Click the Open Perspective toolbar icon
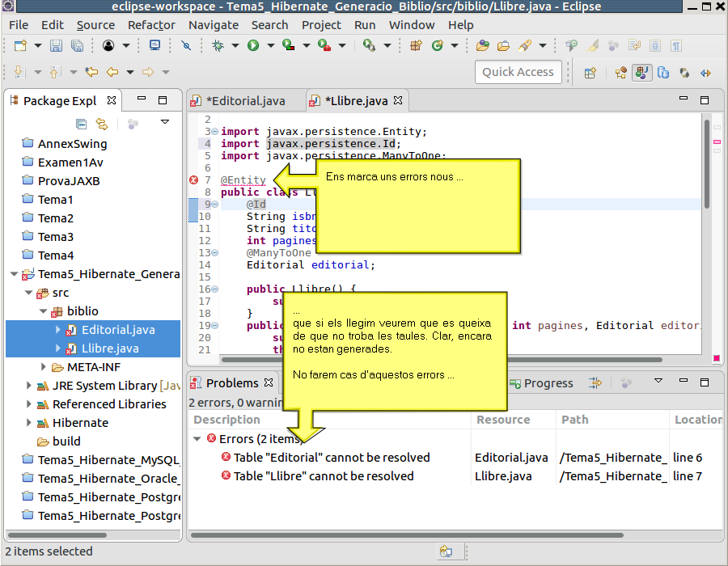Viewport: 728px width, 566px height. tap(590, 72)
